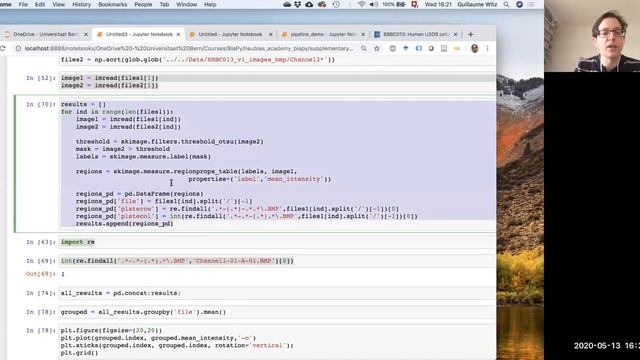Switch to the pipeline_demo Jupyter tab
The width and height of the screenshot is (640, 360).
click(x=322, y=34)
